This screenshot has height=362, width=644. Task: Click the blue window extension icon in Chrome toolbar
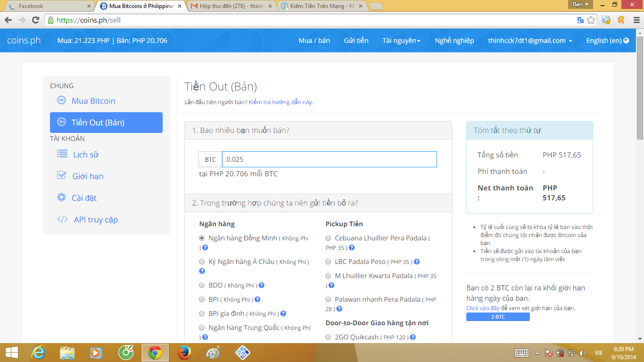click(x=606, y=20)
